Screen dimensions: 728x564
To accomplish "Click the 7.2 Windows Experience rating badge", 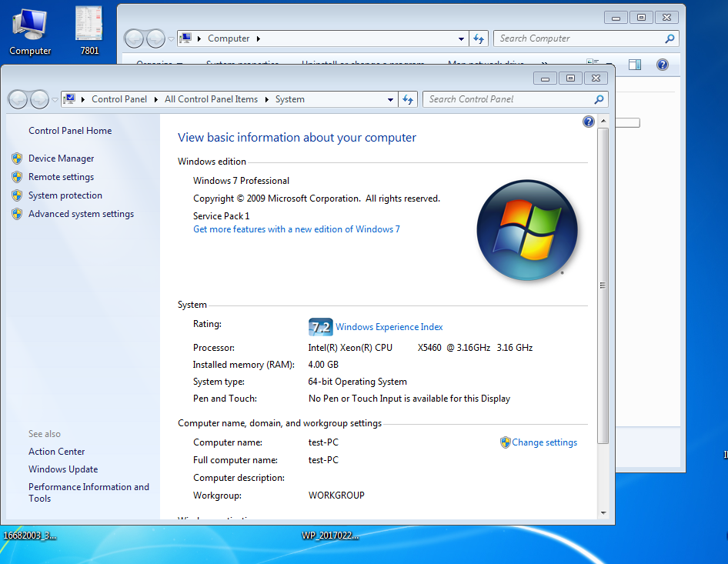I will click(x=320, y=327).
